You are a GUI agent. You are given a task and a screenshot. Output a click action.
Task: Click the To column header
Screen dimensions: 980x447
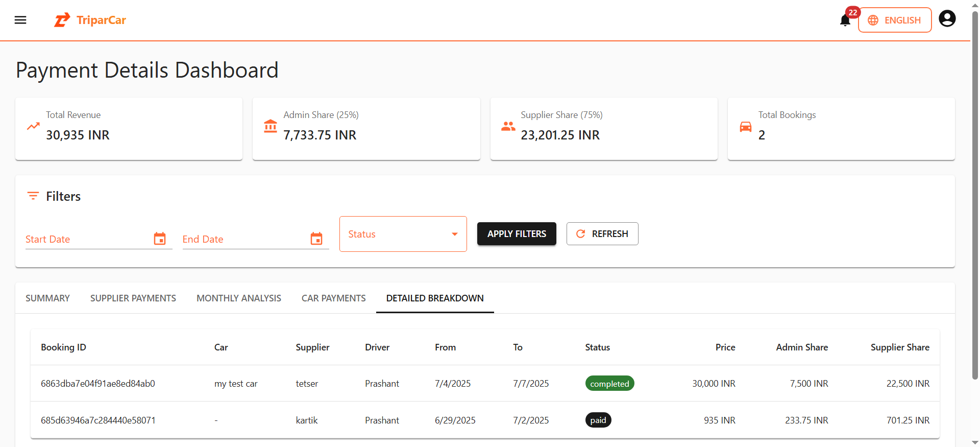coord(518,347)
